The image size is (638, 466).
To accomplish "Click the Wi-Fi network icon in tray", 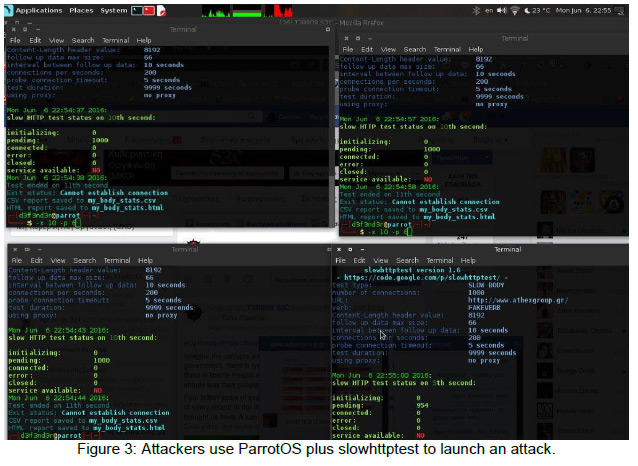I will point(513,10).
